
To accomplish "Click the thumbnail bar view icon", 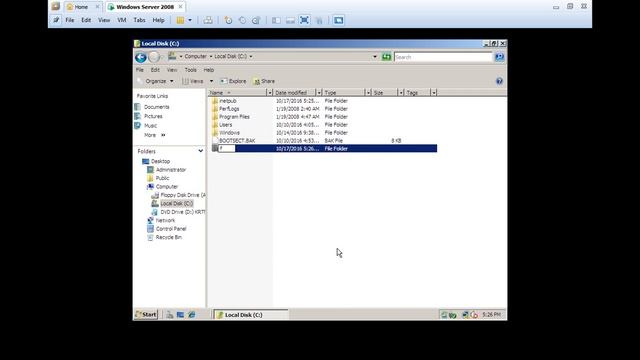I will pos(290,20).
